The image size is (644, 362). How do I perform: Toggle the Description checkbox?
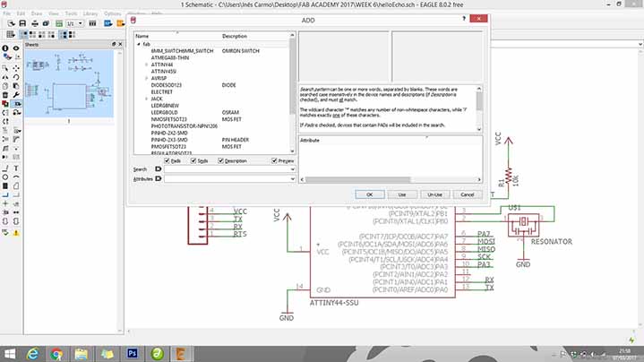[220, 160]
